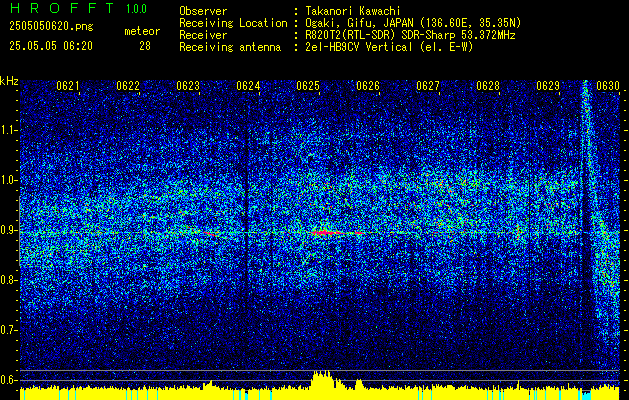Click the 0.9 kHz axis tick label
The width and height of the screenshot is (629, 400).
(8, 230)
